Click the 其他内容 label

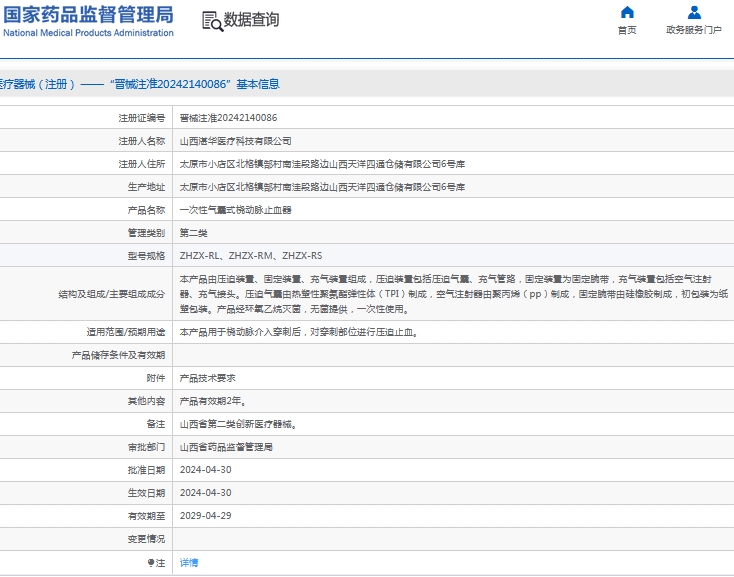pos(147,401)
